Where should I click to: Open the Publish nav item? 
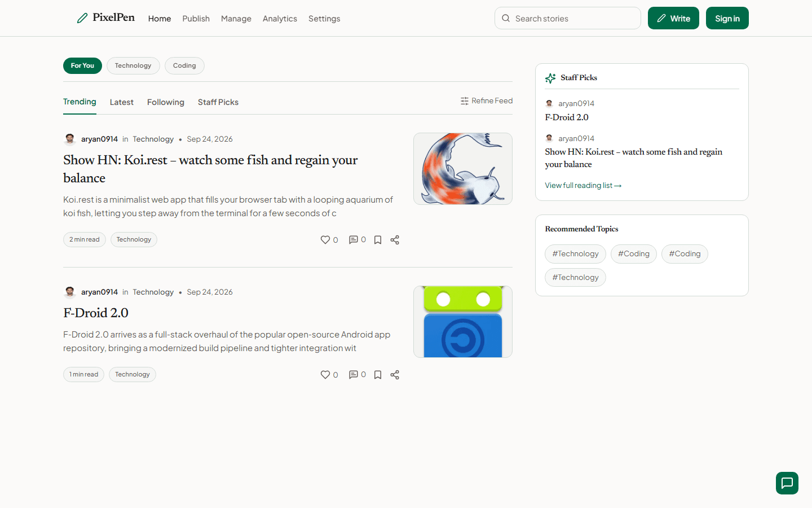tap(196, 19)
